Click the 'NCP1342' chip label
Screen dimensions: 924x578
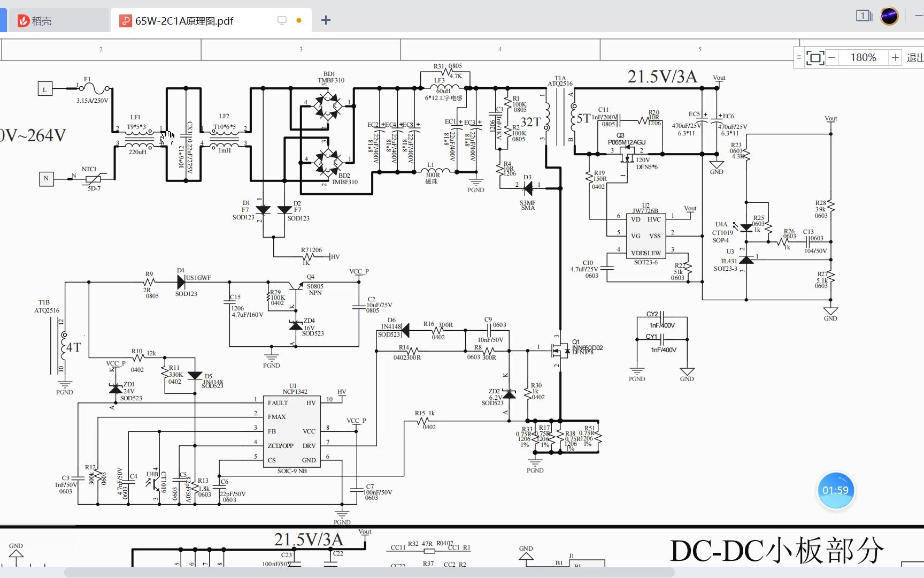295,392
